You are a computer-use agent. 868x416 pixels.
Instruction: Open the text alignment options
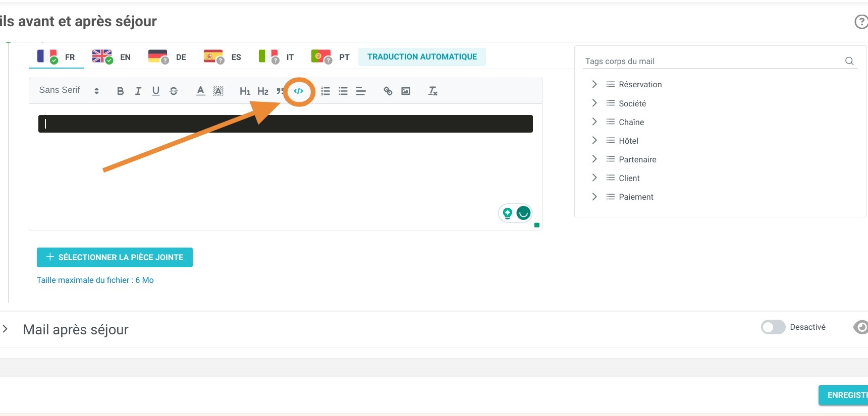coord(361,91)
